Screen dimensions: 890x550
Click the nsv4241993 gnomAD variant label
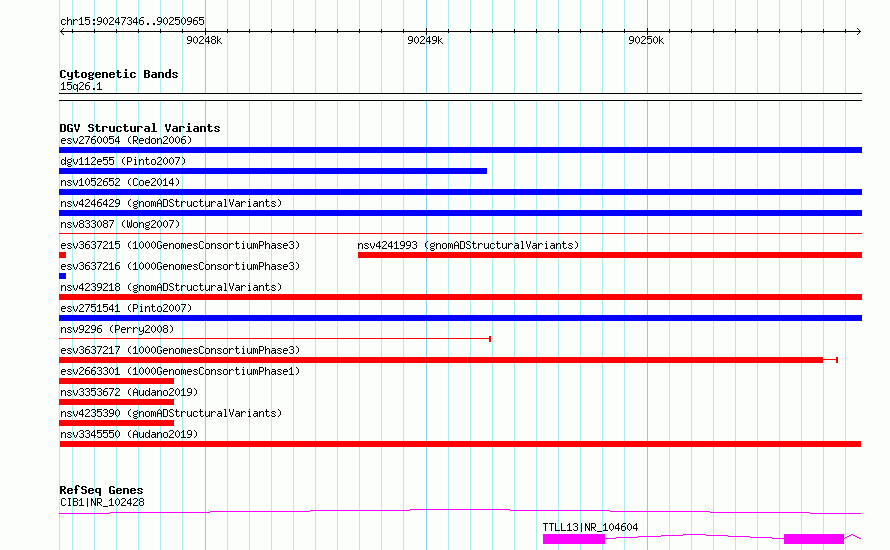click(x=468, y=245)
